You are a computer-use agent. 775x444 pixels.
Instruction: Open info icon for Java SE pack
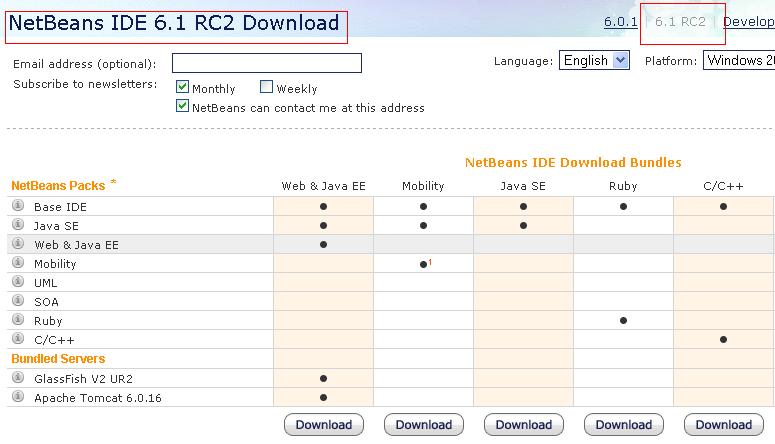(18, 224)
